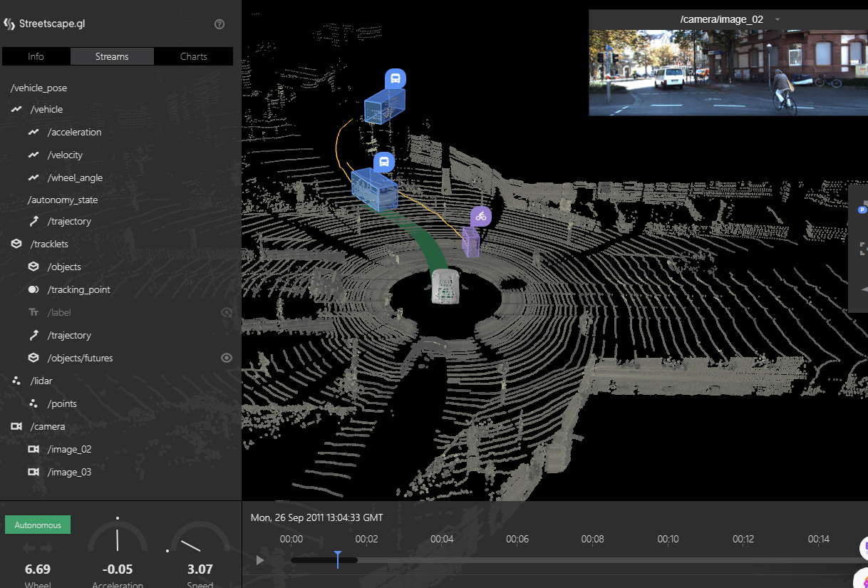Viewport: 868px width, 588px height.
Task: Click the blue playhead marker on the timeline
Action: pos(338,559)
